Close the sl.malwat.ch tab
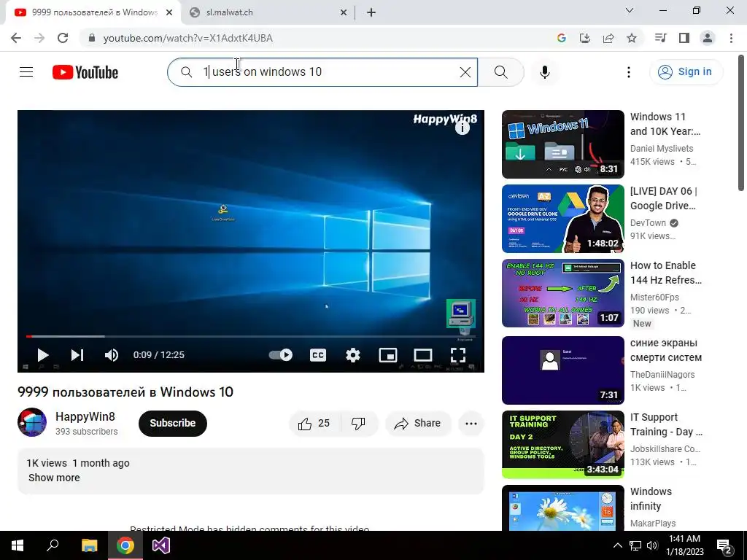747x560 pixels. [x=344, y=12]
